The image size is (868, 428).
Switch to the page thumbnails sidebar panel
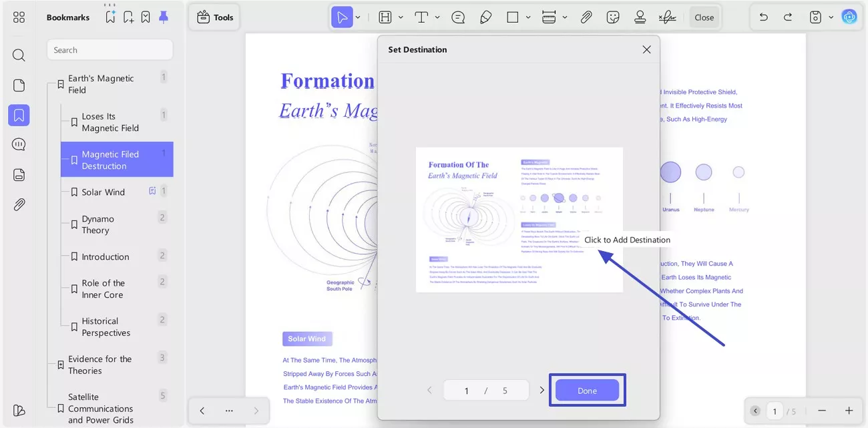click(x=19, y=85)
